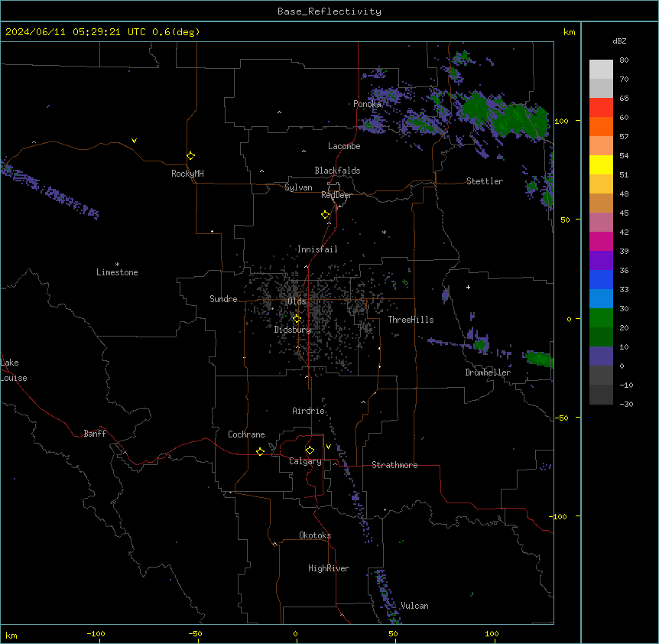Select the Strathmore label
The width and height of the screenshot is (659, 644).
[x=394, y=465]
